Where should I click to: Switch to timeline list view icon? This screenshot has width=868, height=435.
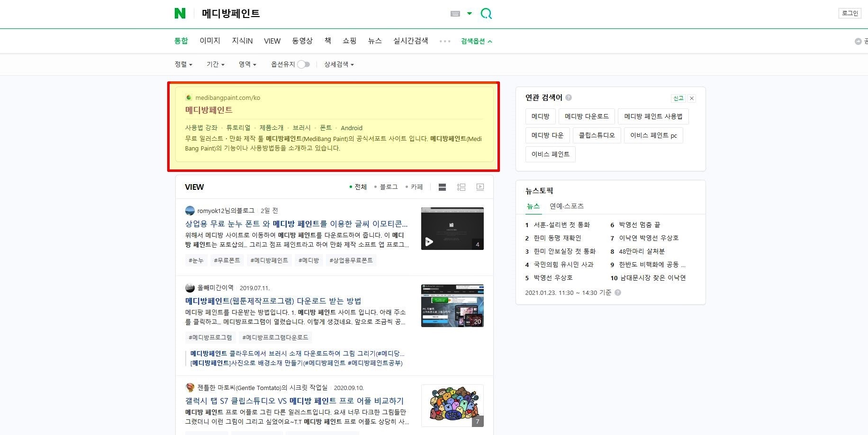pyautogui.click(x=461, y=187)
